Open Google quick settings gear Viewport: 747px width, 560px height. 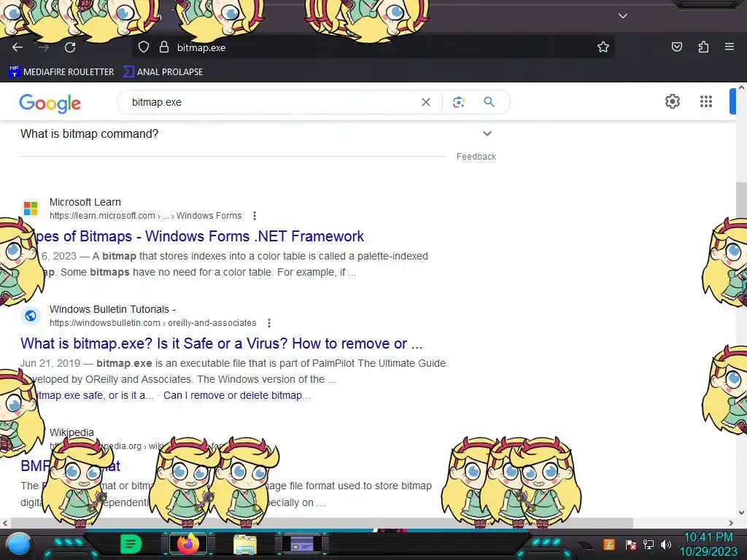pos(672,101)
